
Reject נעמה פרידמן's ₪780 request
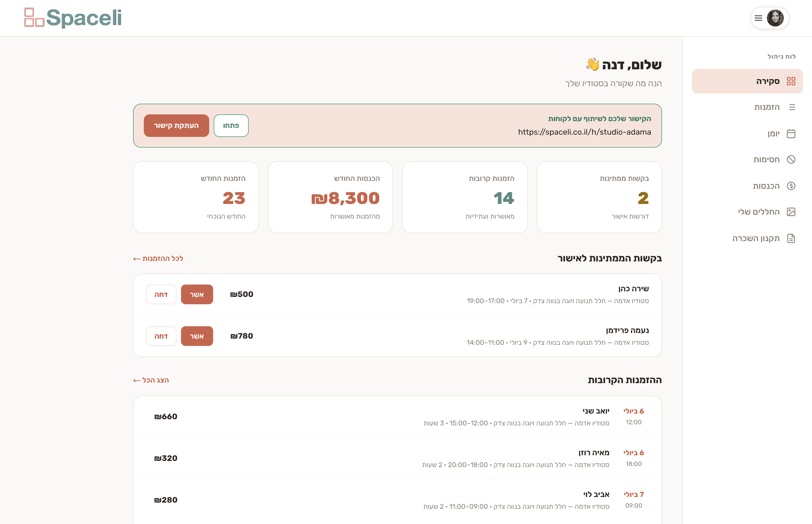161,336
